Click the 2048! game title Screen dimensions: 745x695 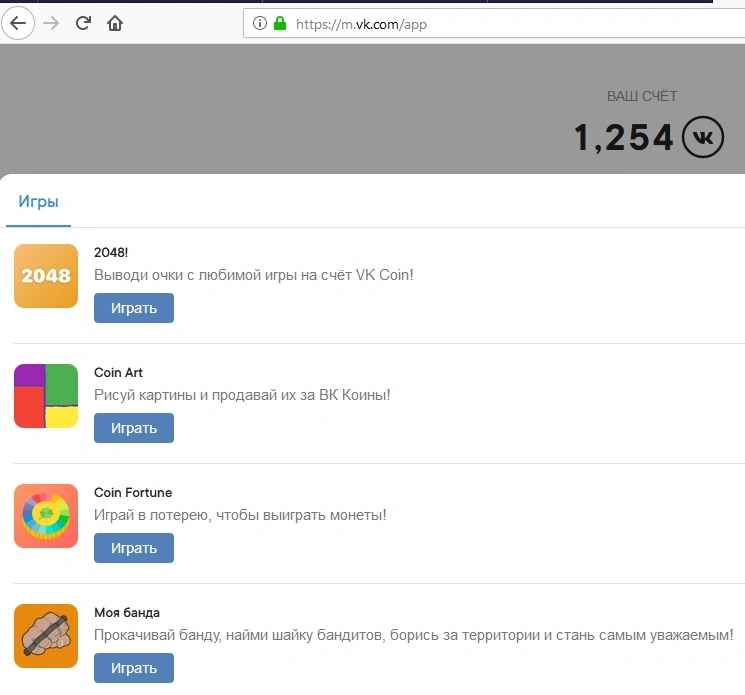111,252
